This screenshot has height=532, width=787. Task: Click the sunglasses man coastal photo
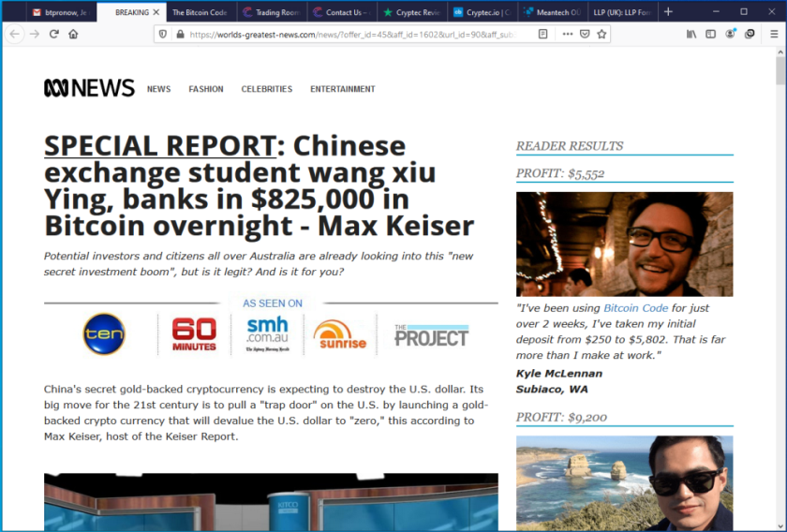[624, 482]
